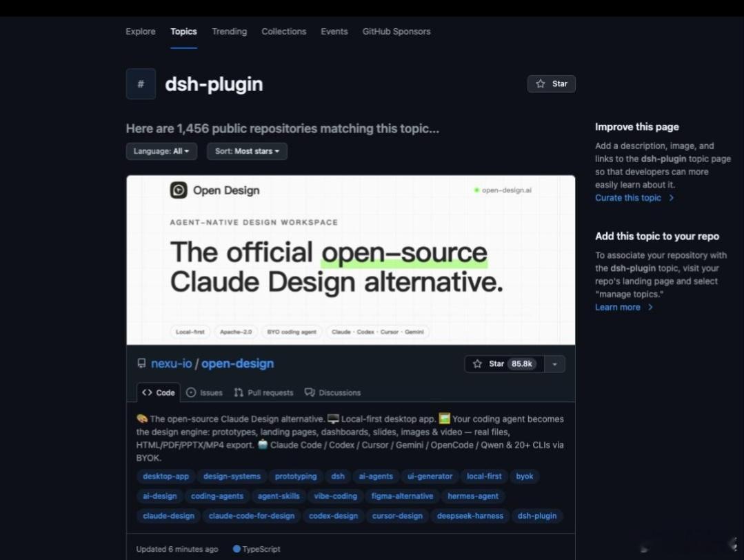Viewport: 744px width, 560px height.
Task: Open the claude-design topic tag
Action: 168,516
